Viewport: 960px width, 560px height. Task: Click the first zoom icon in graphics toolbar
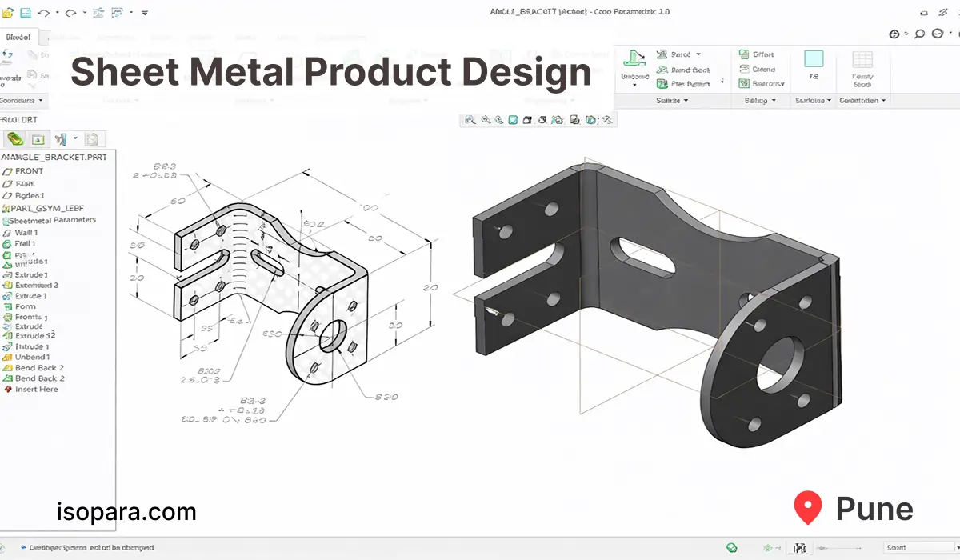coord(470,120)
